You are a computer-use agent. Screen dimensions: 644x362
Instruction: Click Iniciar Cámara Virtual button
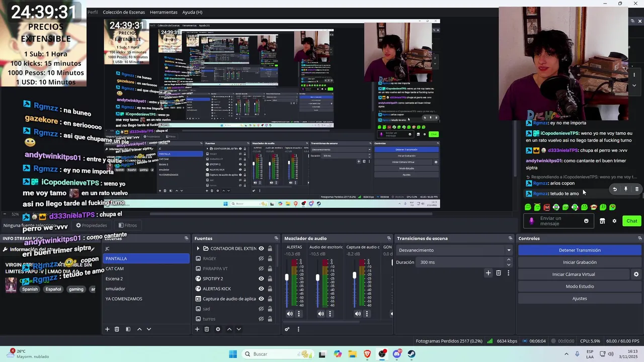tap(574, 274)
